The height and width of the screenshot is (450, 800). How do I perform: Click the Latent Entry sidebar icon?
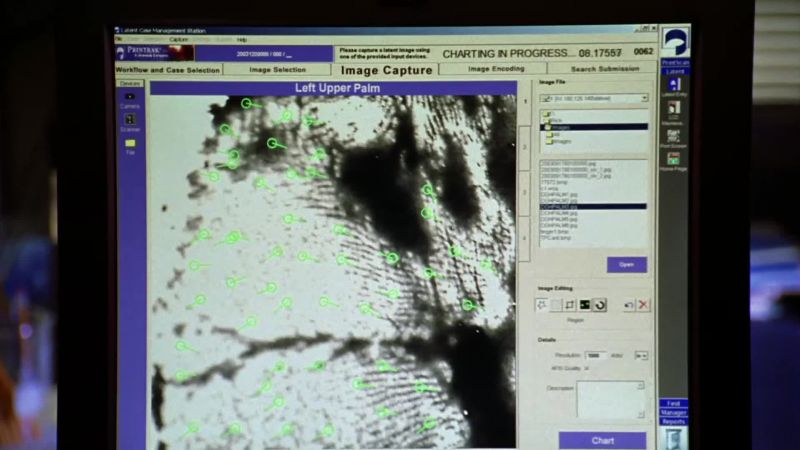tap(674, 84)
